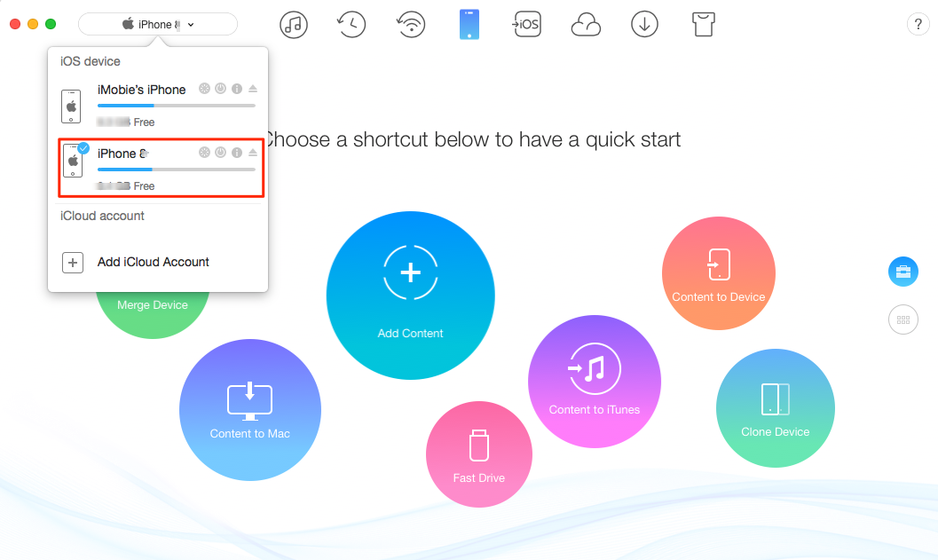Click the checked iPhone 8 device thumbnail
The width and height of the screenshot is (938, 560).
point(74,161)
